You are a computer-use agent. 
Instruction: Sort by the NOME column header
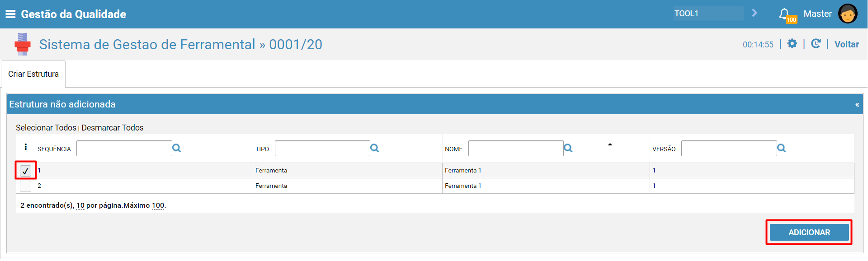(453, 149)
